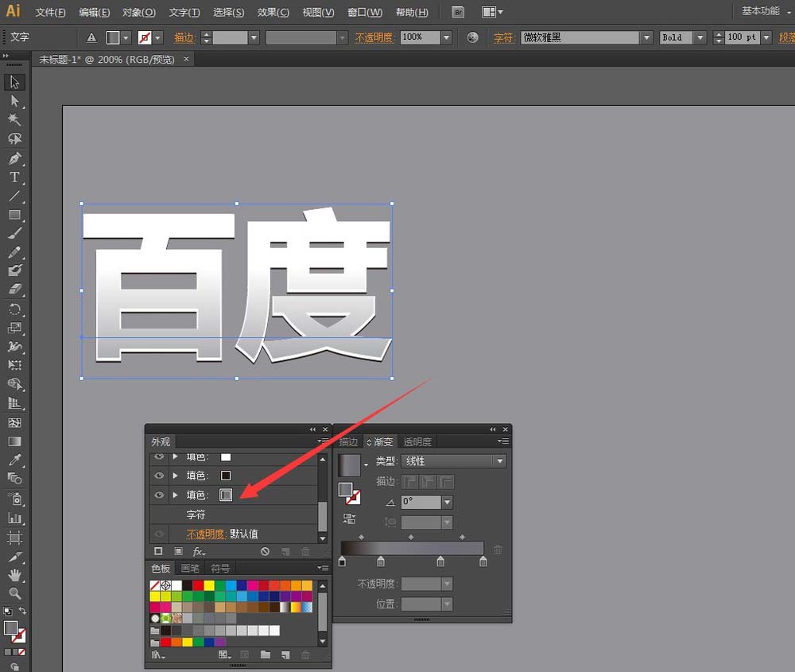Select the Blob Brush tool

point(14,270)
